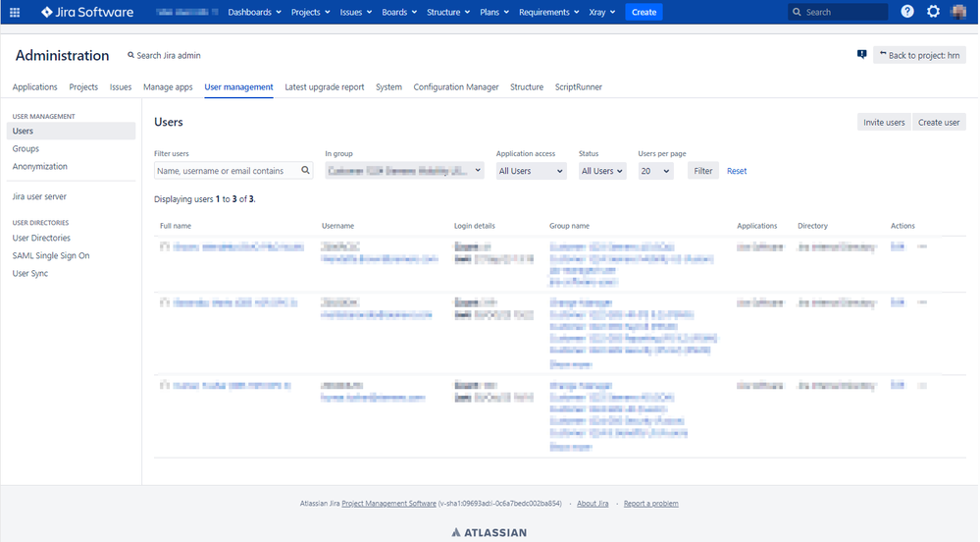This screenshot has height=542, width=980.
Task: Click Back to project: hrn button
Action: pos(919,55)
